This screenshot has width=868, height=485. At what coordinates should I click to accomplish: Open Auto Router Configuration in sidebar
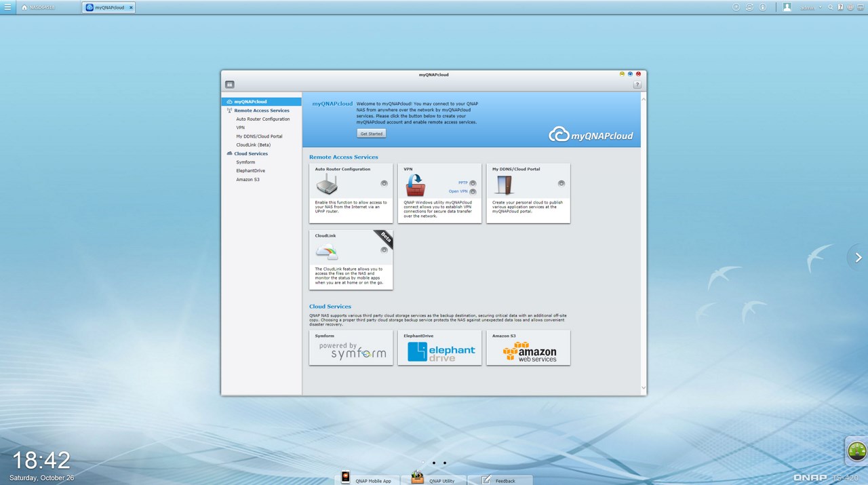coord(263,119)
